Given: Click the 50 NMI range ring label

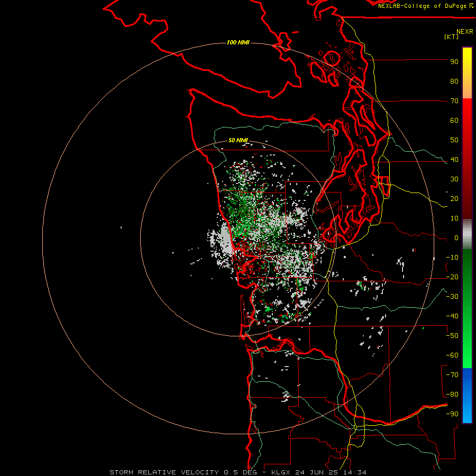Looking at the screenshot, I should 238,140.
